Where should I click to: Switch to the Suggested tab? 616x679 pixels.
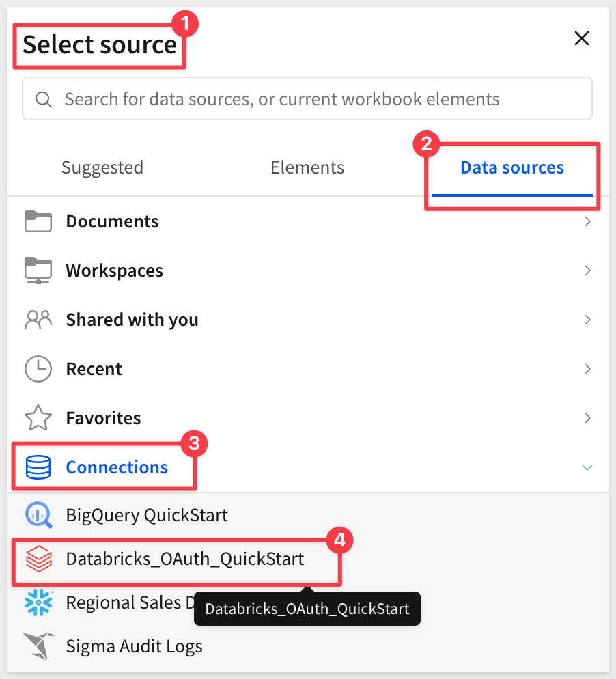[x=102, y=168]
